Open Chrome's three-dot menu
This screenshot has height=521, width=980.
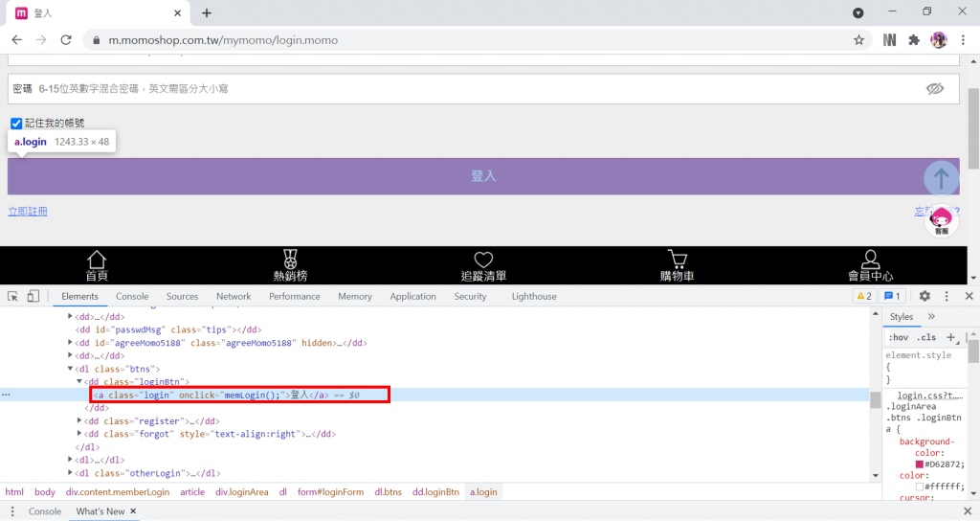(963, 40)
